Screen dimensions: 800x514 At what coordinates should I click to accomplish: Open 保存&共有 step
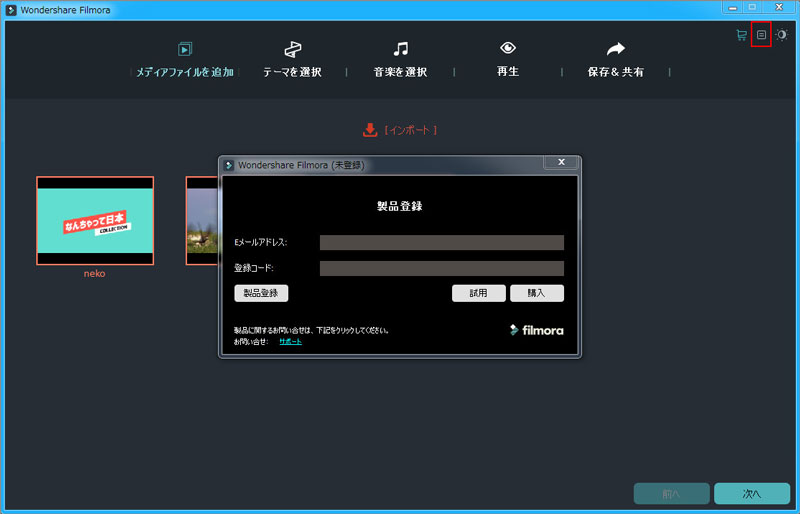(616, 72)
